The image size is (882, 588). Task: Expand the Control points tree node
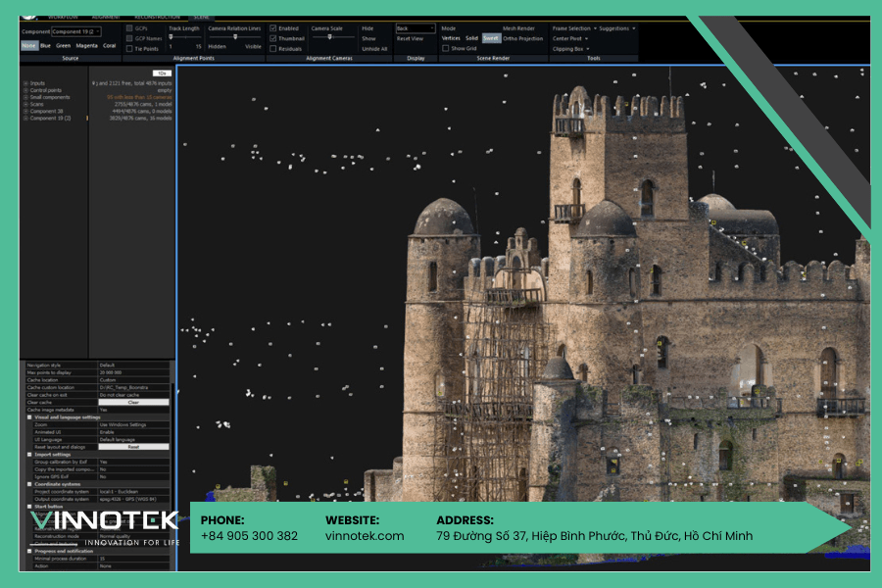(25, 90)
